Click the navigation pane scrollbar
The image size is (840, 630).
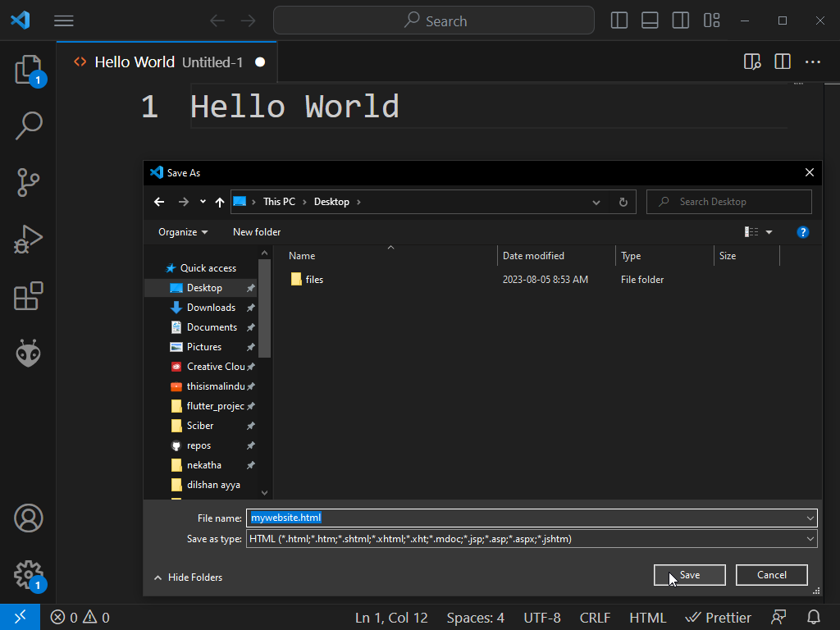pos(265,308)
